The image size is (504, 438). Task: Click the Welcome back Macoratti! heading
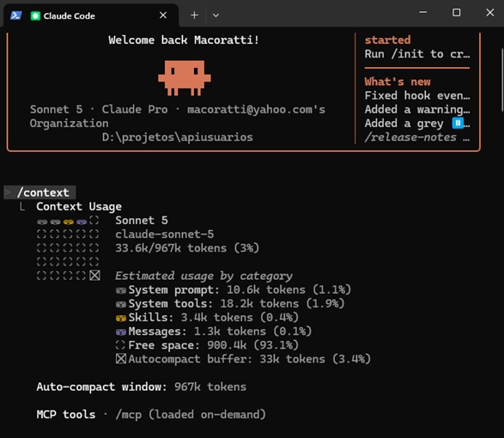click(x=184, y=40)
